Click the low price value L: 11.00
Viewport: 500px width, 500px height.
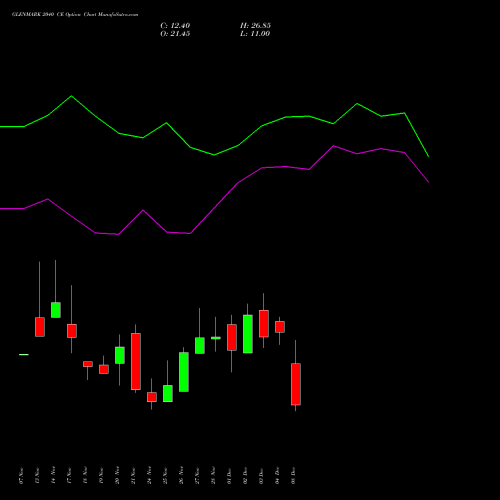point(255,34)
